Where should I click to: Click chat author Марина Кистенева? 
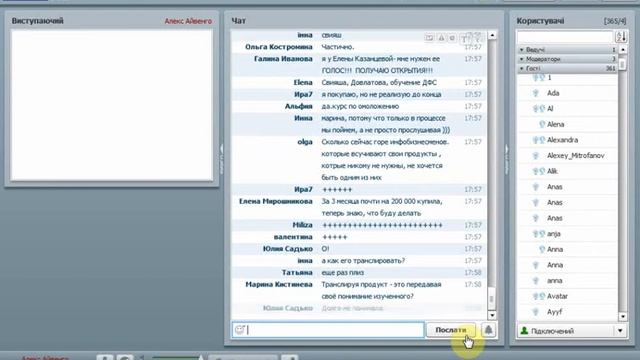(279, 284)
